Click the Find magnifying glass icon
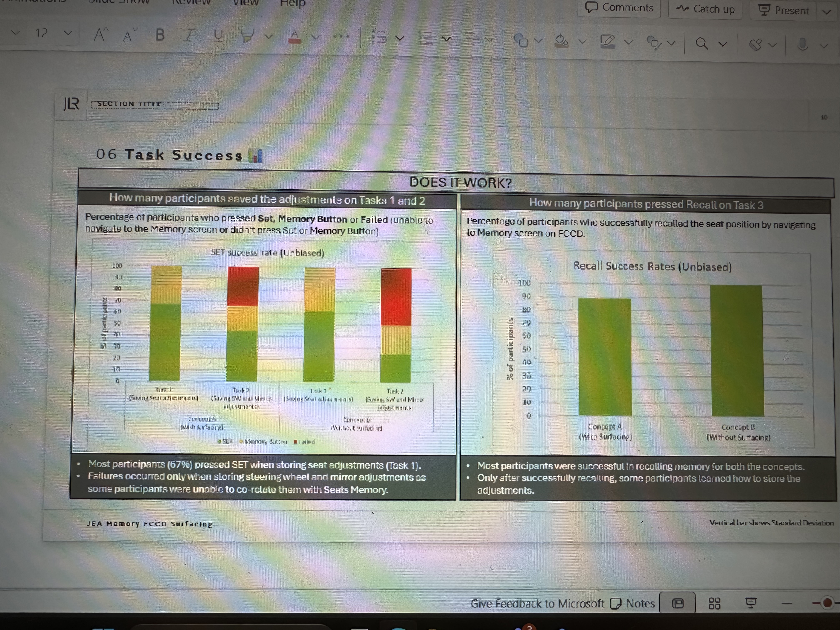The width and height of the screenshot is (840, 630). [x=702, y=44]
